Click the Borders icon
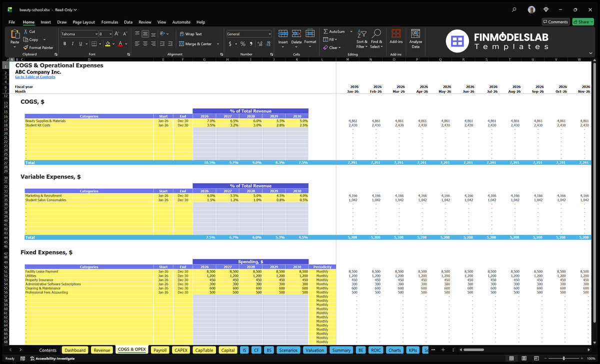This screenshot has height=364, width=600. (x=94, y=44)
